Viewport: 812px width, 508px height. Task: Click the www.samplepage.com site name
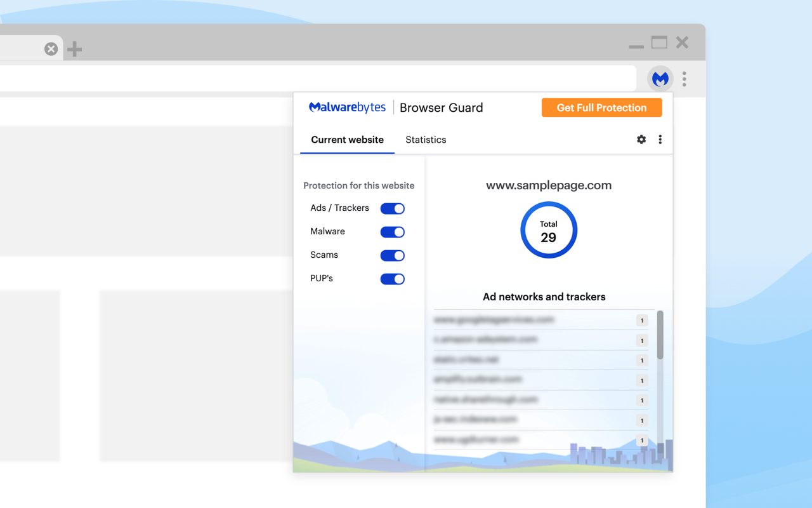(x=549, y=185)
